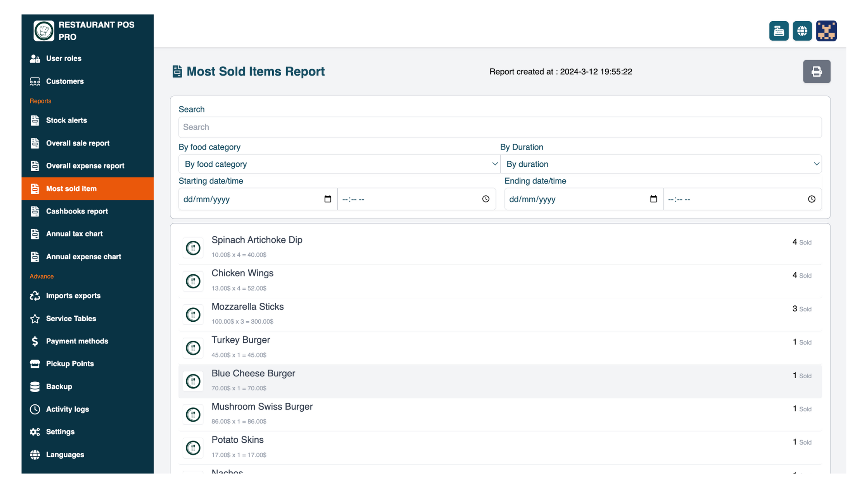
Task: Click the Spinach Artichoke Dip item icon
Action: point(193,248)
